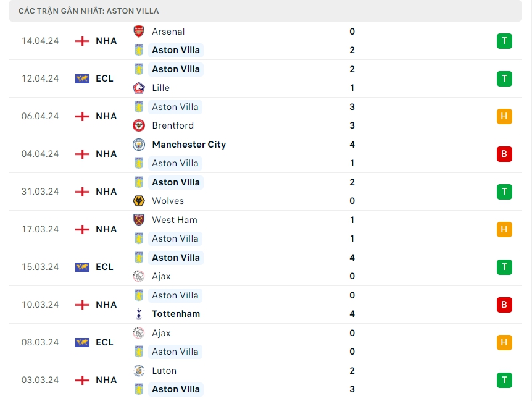Click the section header for Aston Villa's recent matches
The height and width of the screenshot is (401, 532).
(x=89, y=11)
